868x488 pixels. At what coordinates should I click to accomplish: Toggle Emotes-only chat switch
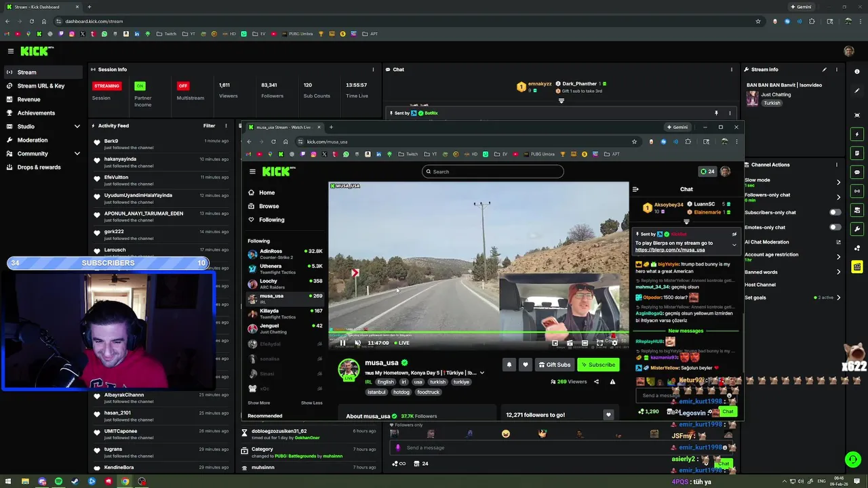coord(835,228)
